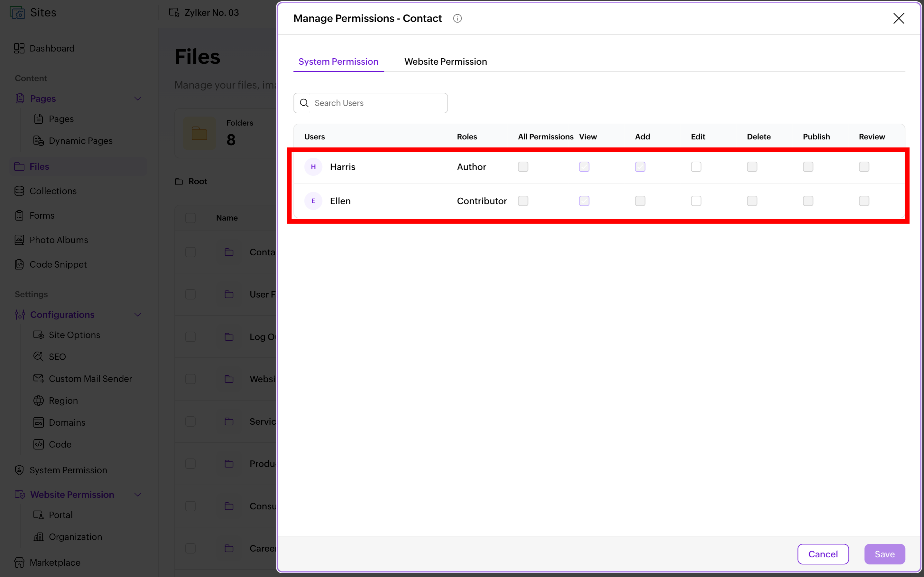The image size is (924, 577).
Task: Click the Code Snippet sidebar icon
Action: pos(19,264)
